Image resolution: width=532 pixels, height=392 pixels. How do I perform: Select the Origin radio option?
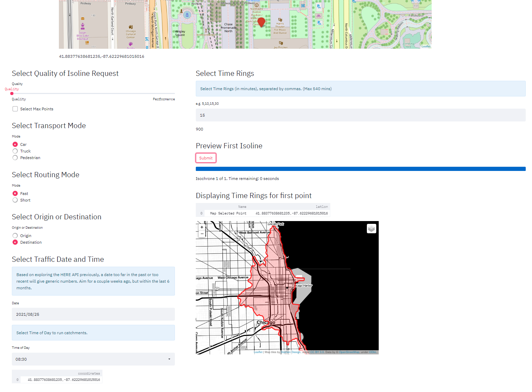(15, 236)
